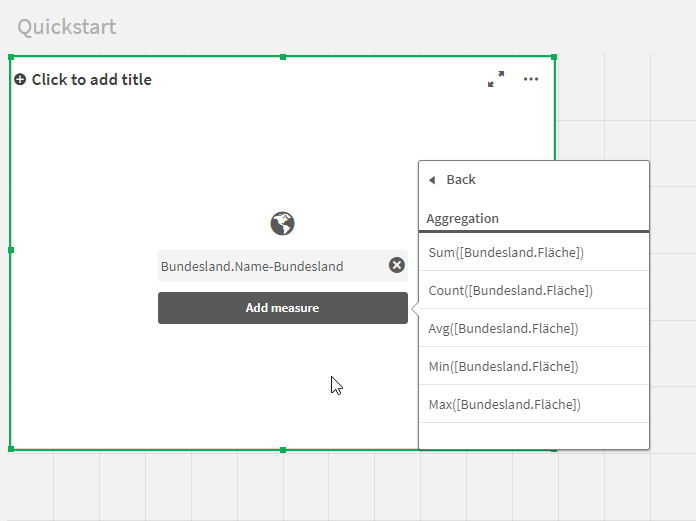Click the top-right green resize handle

tap(554, 57)
